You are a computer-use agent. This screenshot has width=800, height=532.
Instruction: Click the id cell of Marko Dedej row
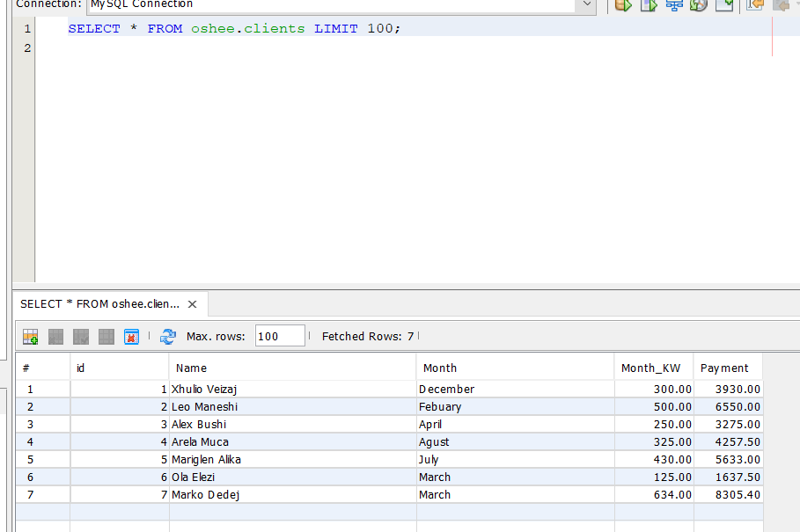pos(120,495)
